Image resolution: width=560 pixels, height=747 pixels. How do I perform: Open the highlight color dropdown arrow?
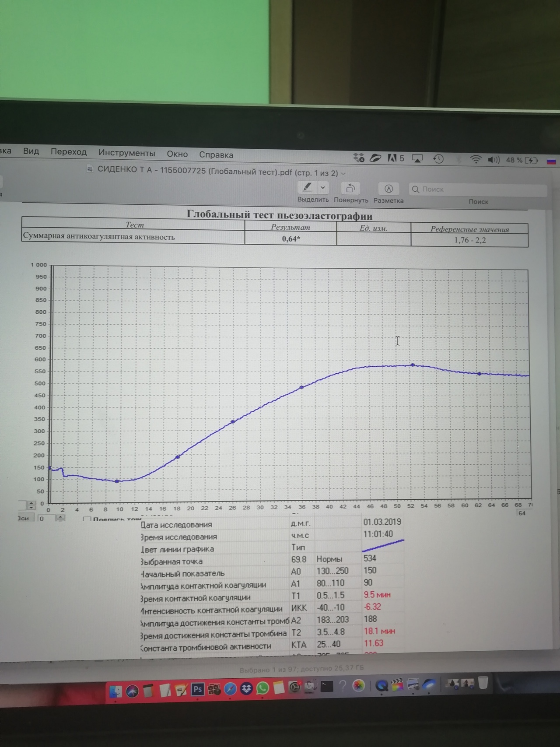(323, 188)
